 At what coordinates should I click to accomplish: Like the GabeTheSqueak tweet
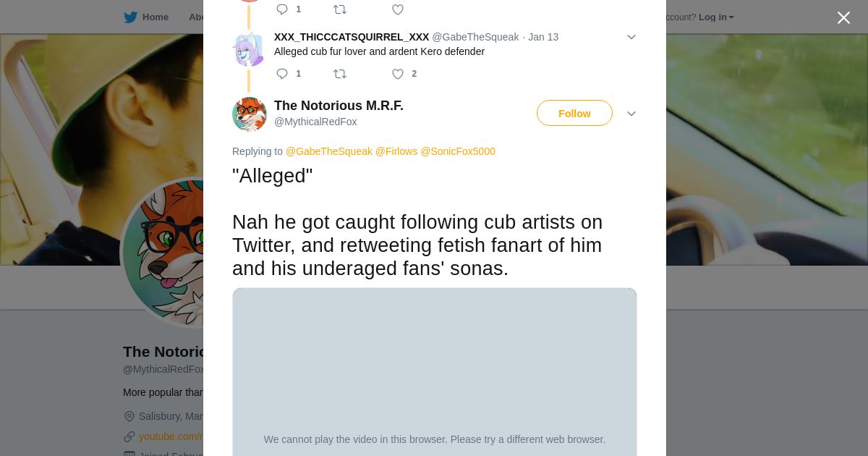[398, 74]
